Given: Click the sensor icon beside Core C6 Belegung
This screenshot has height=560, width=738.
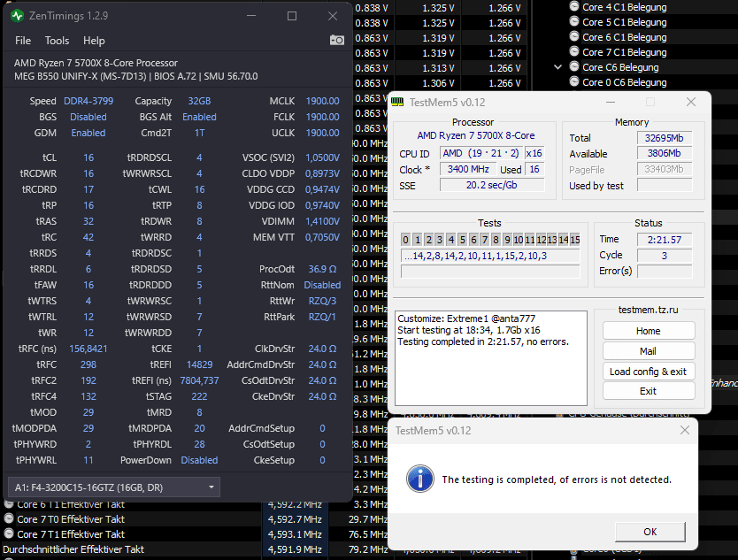Looking at the screenshot, I should 573,67.
